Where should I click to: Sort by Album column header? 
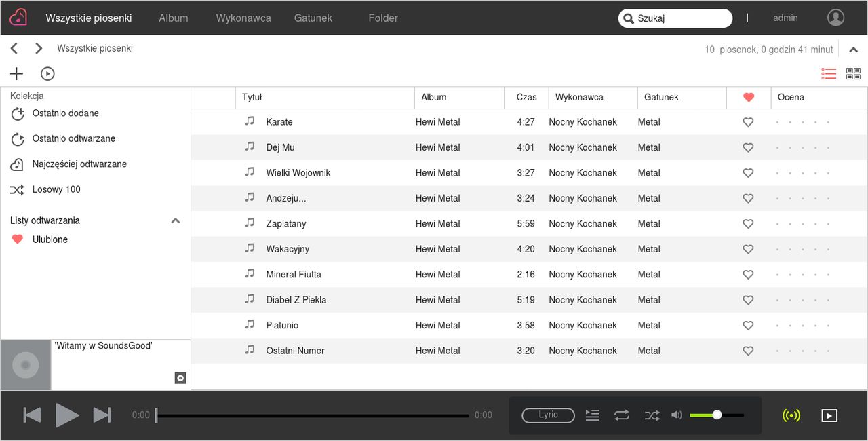459,97
